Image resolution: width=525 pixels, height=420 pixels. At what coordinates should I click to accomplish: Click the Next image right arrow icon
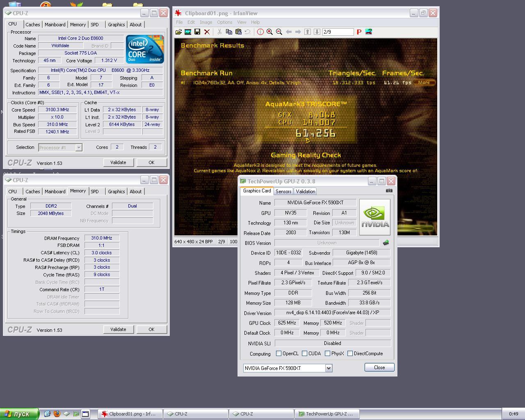298,32
